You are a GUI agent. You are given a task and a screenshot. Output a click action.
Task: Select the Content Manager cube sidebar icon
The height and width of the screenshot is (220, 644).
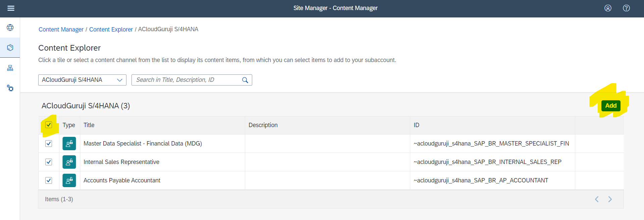click(10, 48)
